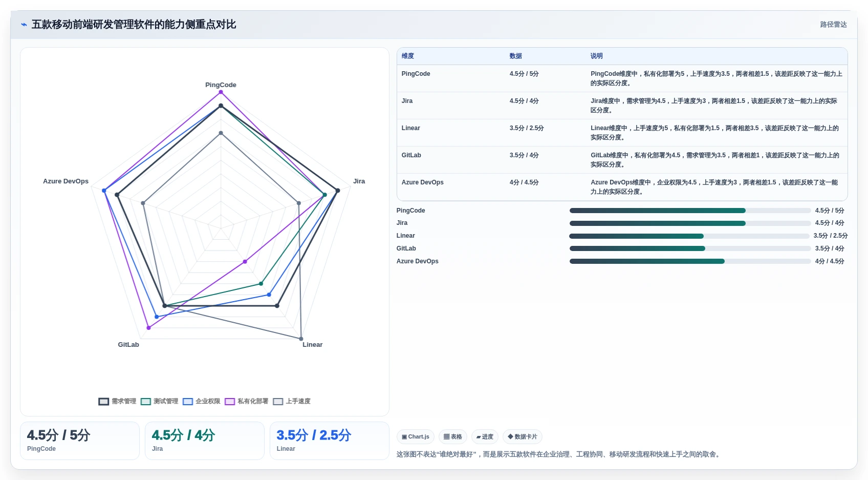Click the GitLab row description text
This screenshot has width=868, height=480.
(715, 160)
